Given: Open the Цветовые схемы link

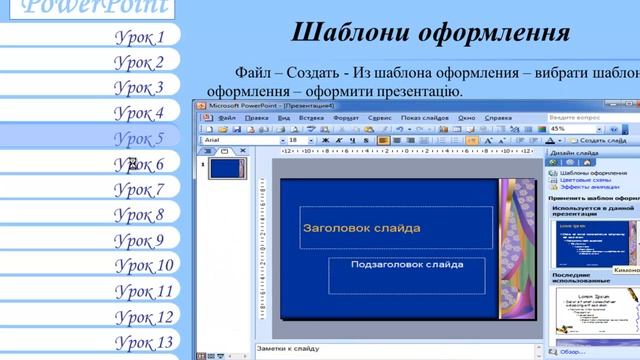Looking at the screenshot, I should tap(585, 180).
